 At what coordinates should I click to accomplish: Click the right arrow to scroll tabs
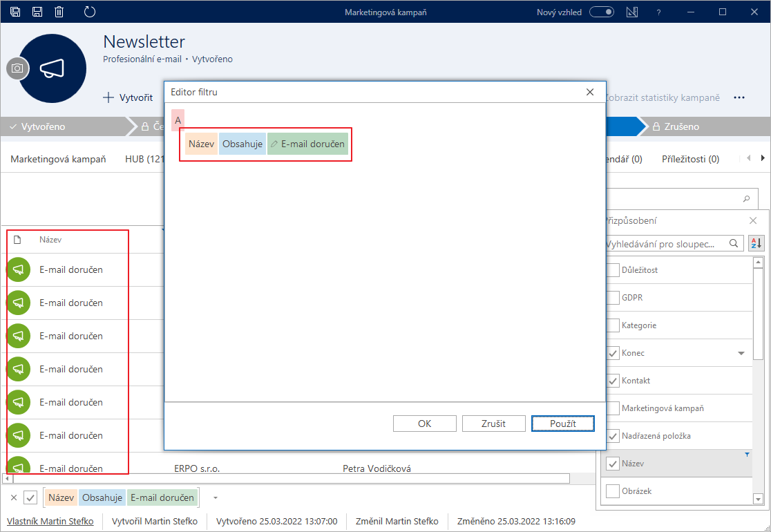(x=763, y=158)
